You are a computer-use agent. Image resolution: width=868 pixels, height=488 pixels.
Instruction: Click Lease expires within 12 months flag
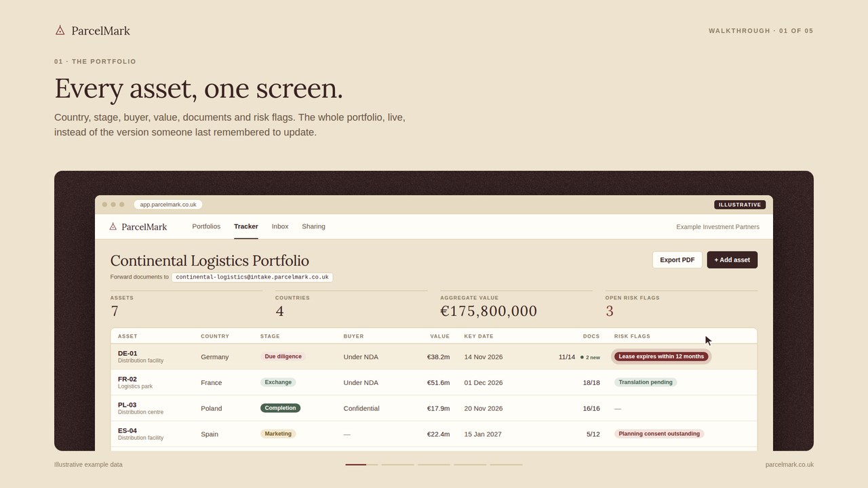pos(661,357)
